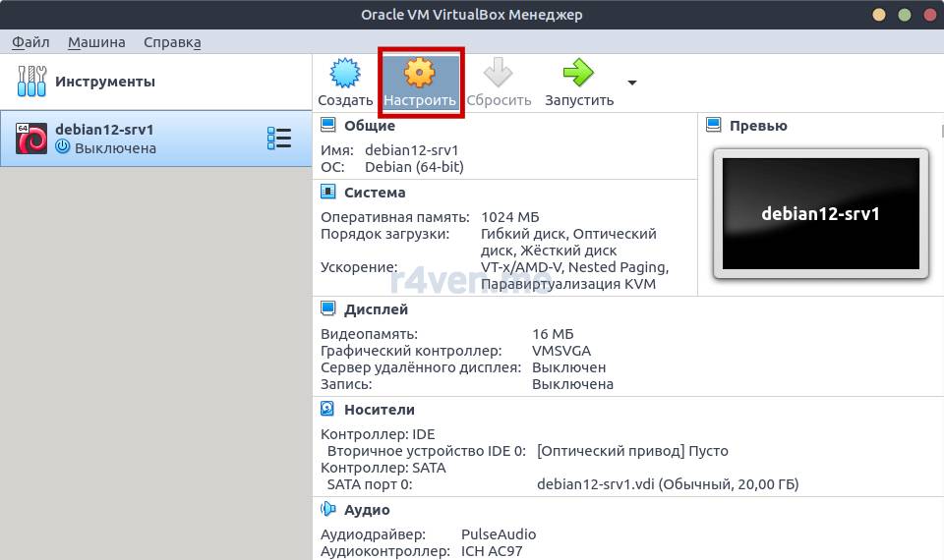The width and height of the screenshot is (944, 560).
Task: Click the Сбросить (Discard) arrow icon
Action: (499, 75)
